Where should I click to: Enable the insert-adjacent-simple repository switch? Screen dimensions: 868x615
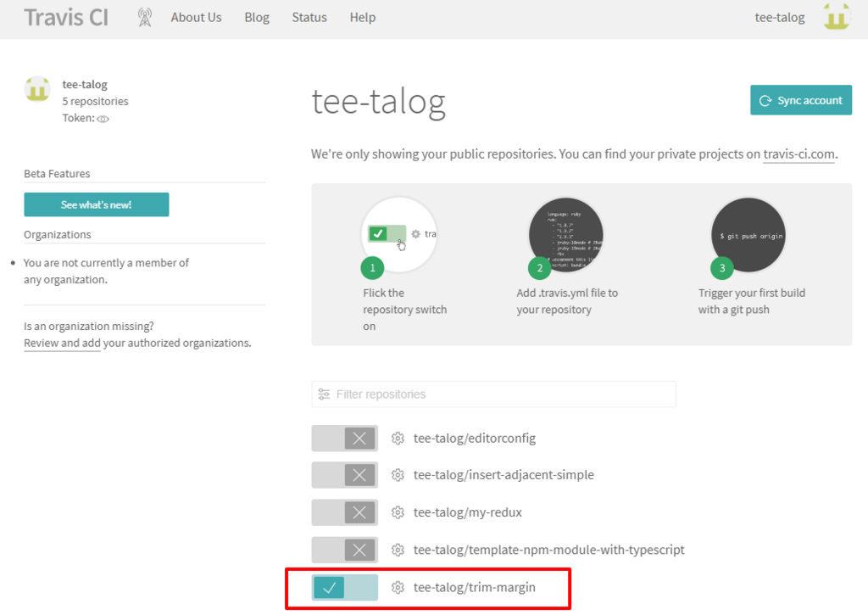344,475
